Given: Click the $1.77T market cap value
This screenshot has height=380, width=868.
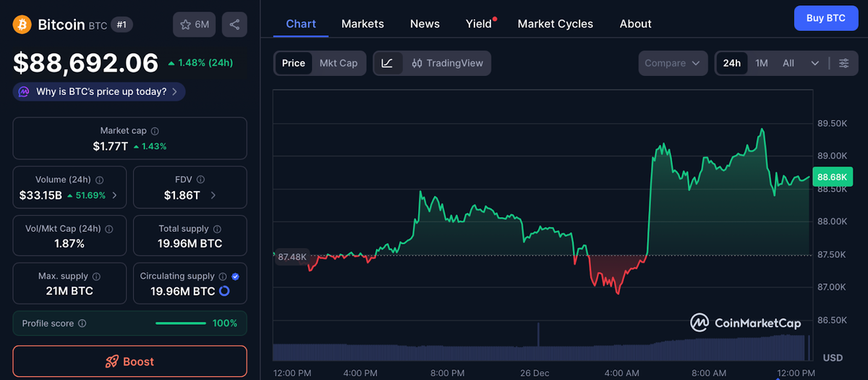Looking at the screenshot, I should (x=110, y=146).
